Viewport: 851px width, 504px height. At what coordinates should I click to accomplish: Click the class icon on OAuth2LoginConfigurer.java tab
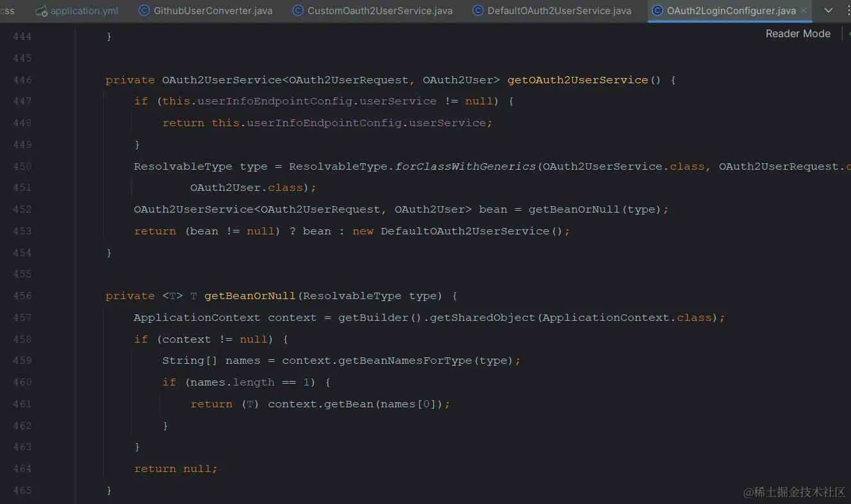point(657,11)
